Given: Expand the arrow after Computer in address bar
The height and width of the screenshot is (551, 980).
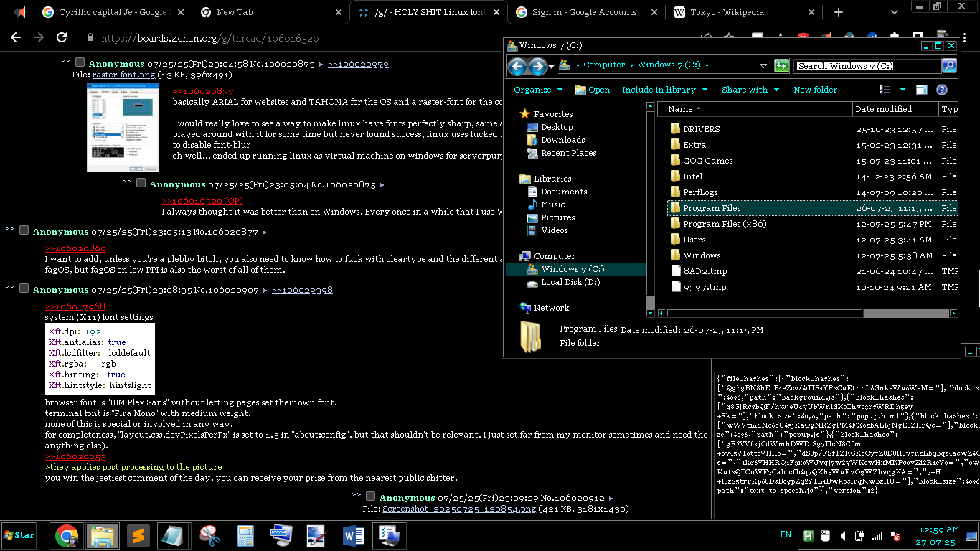Looking at the screenshot, I should click(631, 65).
